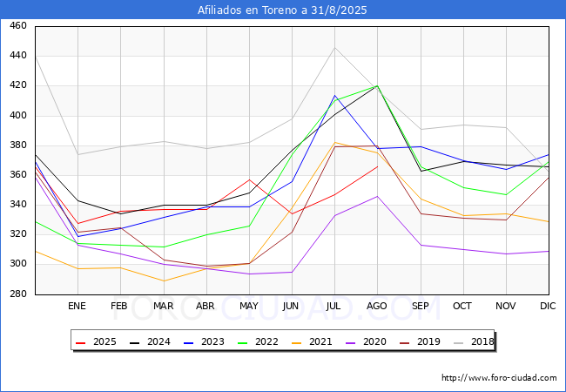
Task: Click the 2023 blue line peak at JUL
Action: (334, 95)
